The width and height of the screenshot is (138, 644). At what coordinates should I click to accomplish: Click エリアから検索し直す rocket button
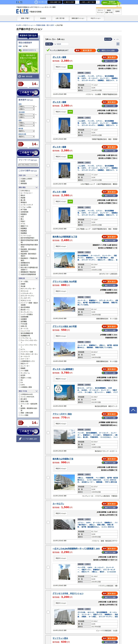(28, 439)
